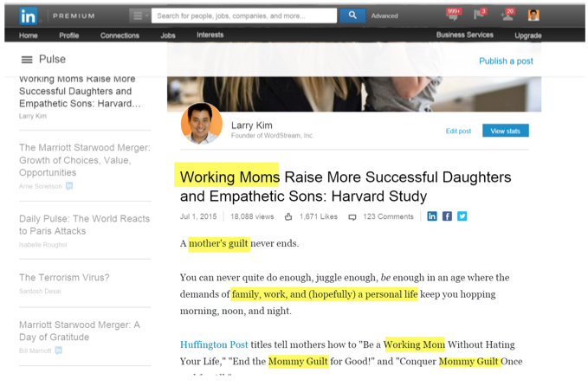Screen dimensions: 588x386
Task: Click the Edit post link
Action: pyautogui.click(x=458, y=131)
